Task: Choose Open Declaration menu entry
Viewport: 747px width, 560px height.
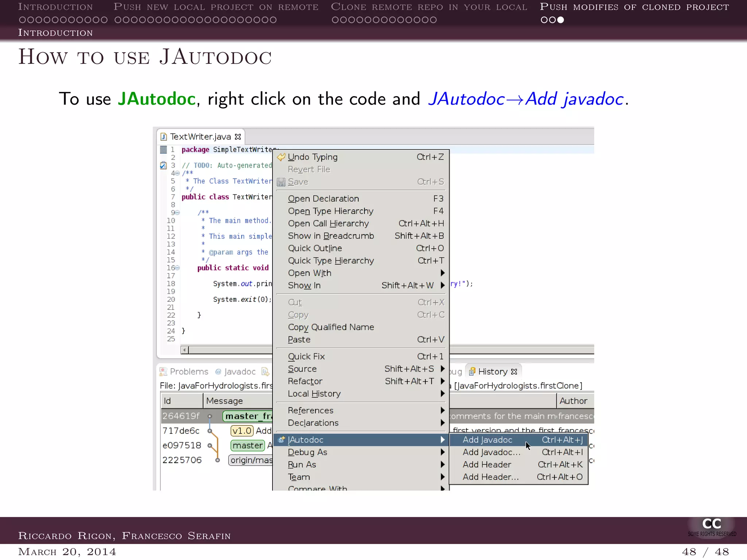Action: click(x=361, y=199)
